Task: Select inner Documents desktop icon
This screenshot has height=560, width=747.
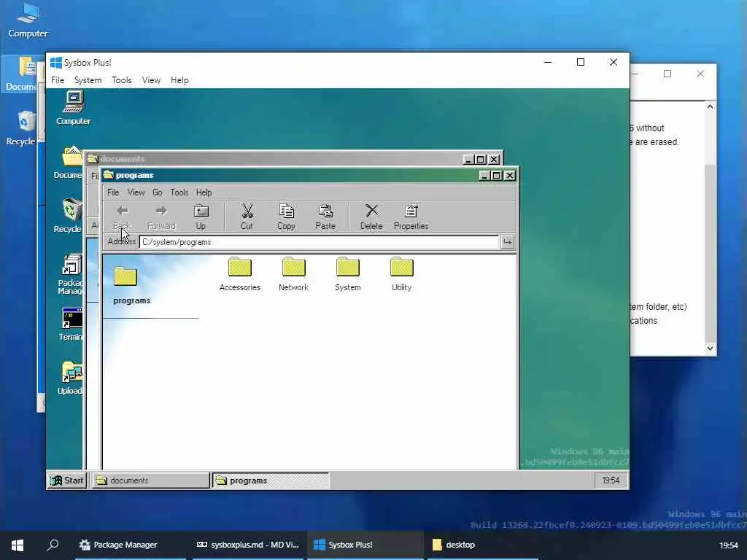Action: pos(69,163)
